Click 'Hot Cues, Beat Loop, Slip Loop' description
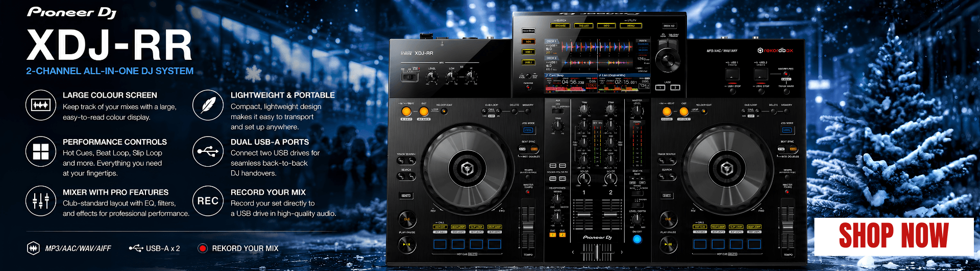 click(112, 163)
